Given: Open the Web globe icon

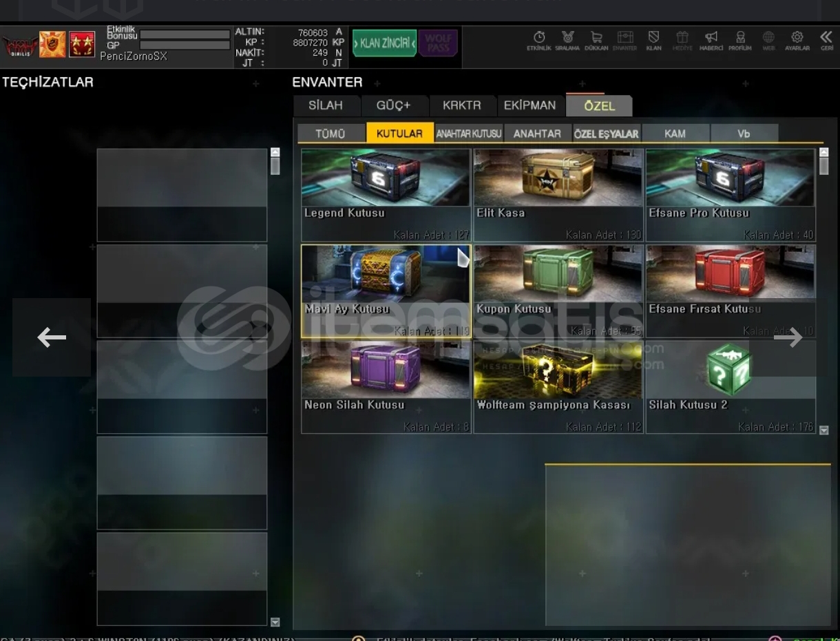Looking at the screenshot, I should pyautogui.click(x=768, y=41).
